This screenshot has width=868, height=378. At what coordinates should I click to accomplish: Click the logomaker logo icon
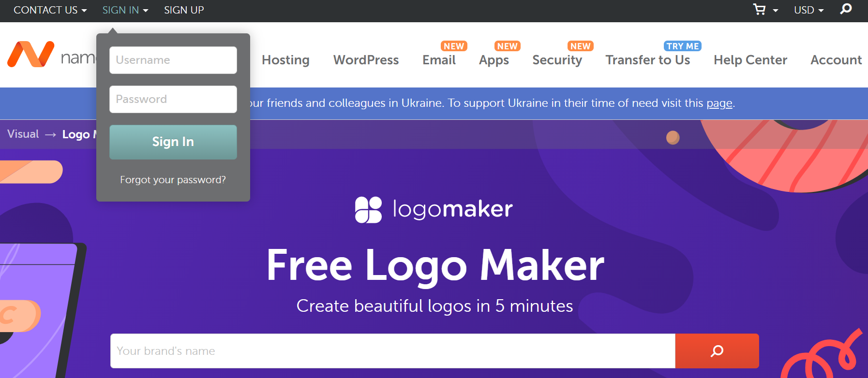pos(368,209)
